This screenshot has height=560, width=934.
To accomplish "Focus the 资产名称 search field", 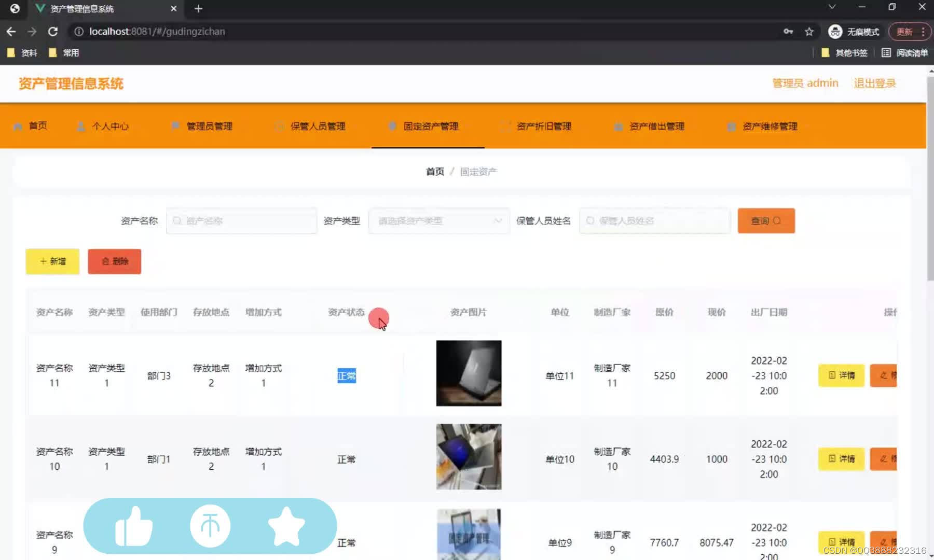I will (242, 221).
